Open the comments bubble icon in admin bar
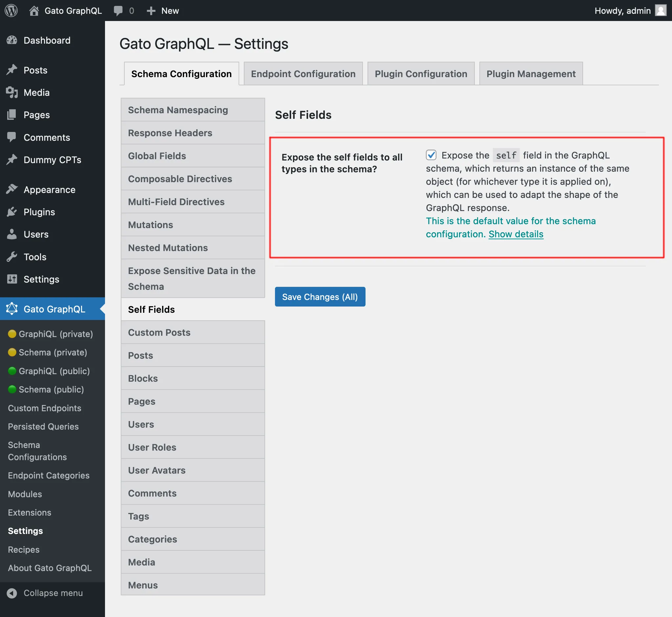The height and width of the screenshot is (617, 672). [118, 11]
